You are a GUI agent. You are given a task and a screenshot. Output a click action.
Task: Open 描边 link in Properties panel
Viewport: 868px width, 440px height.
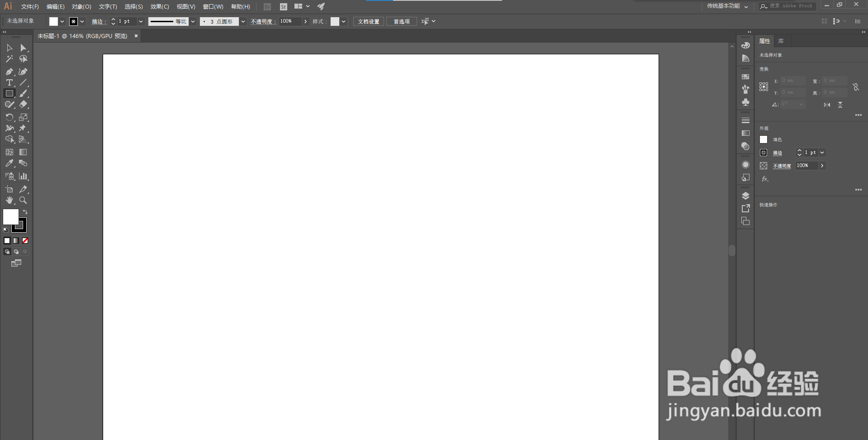click(777, 153)
